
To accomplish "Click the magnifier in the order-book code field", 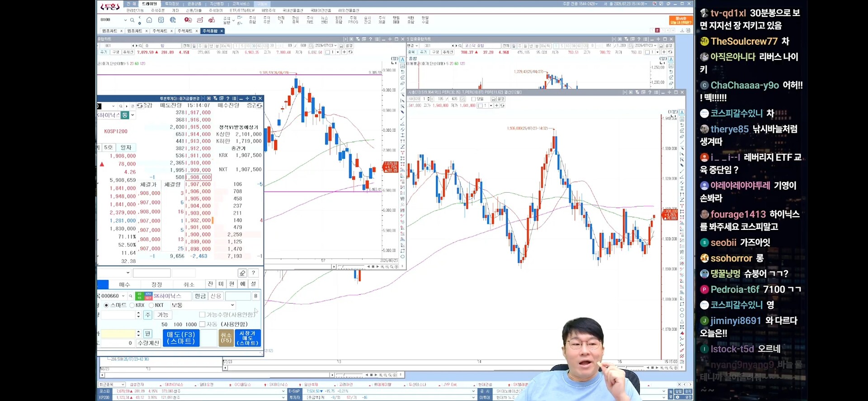I will coord(121,106).
